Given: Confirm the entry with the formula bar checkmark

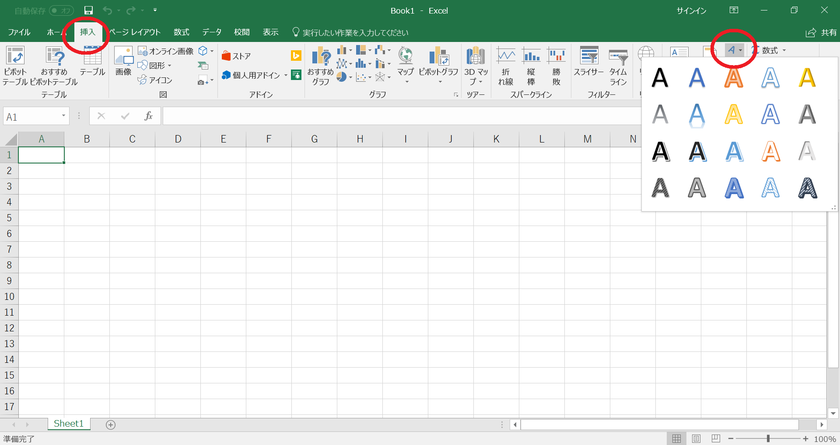Looking at the screenshot, I should click(125, 116).
